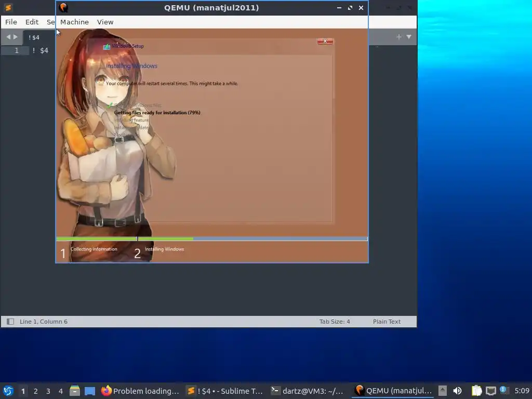Maximize the QEMU window
The height and width of the screenshot is (399, 532).
350,7
